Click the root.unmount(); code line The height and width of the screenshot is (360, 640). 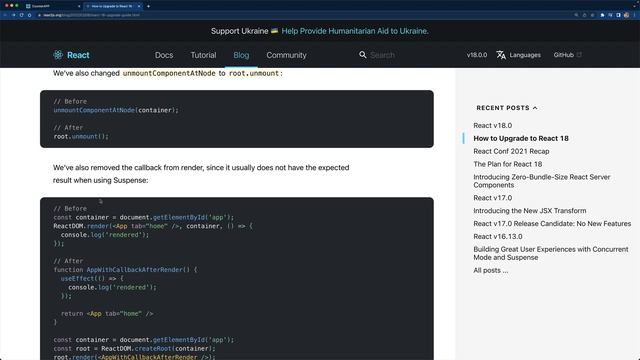pyautogui.click(x=81, y=136)
